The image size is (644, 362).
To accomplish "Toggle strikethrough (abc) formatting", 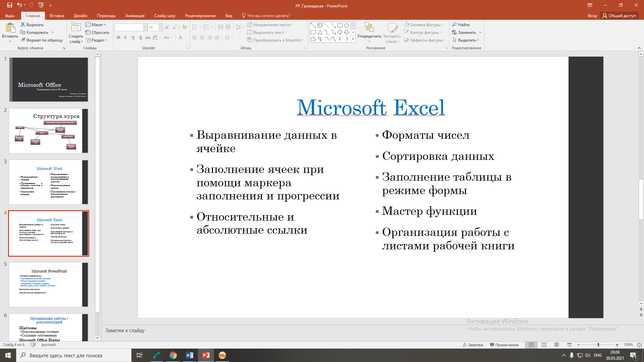I will click(148, 38).
